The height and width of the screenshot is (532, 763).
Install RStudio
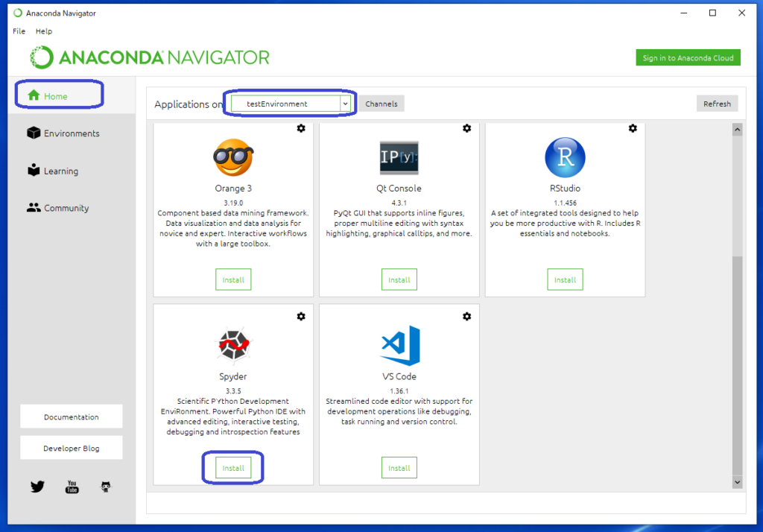click(x=565, y=280)
